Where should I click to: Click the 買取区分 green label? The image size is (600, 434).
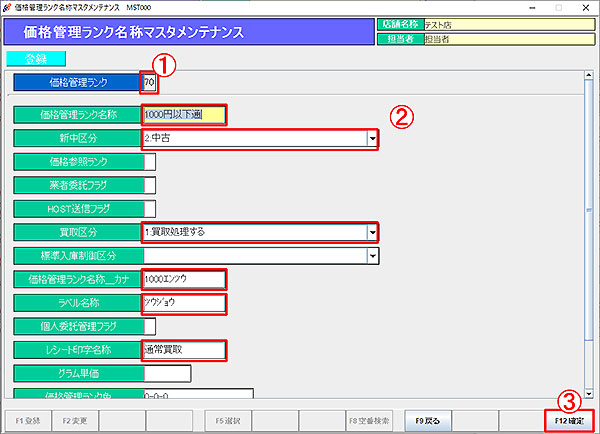[x=79, y=232]
